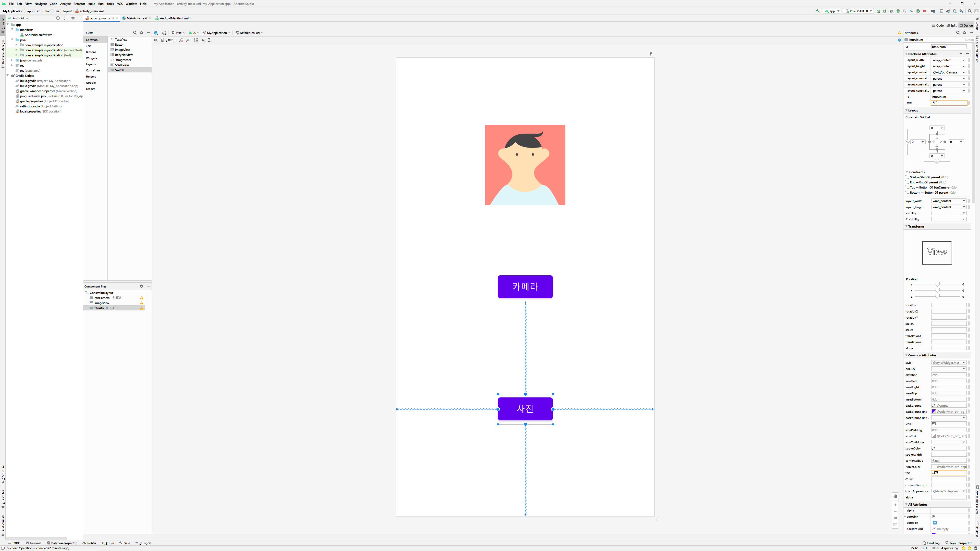Image resolution: width=980 pixels, height=551 pixels.
Task: Click the Debug app bug icon
Action: (x=898, y=11)
